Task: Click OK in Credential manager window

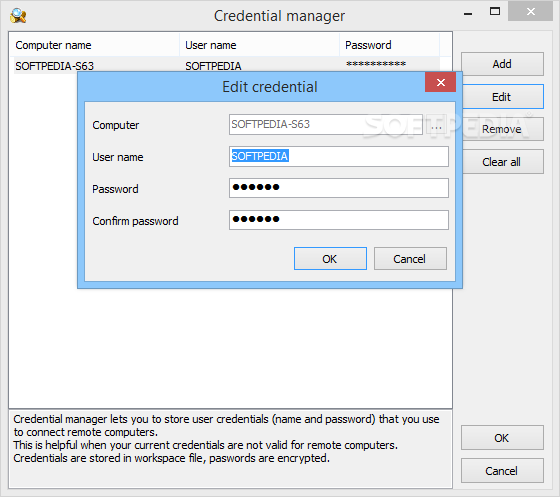Action: (502, 438)
